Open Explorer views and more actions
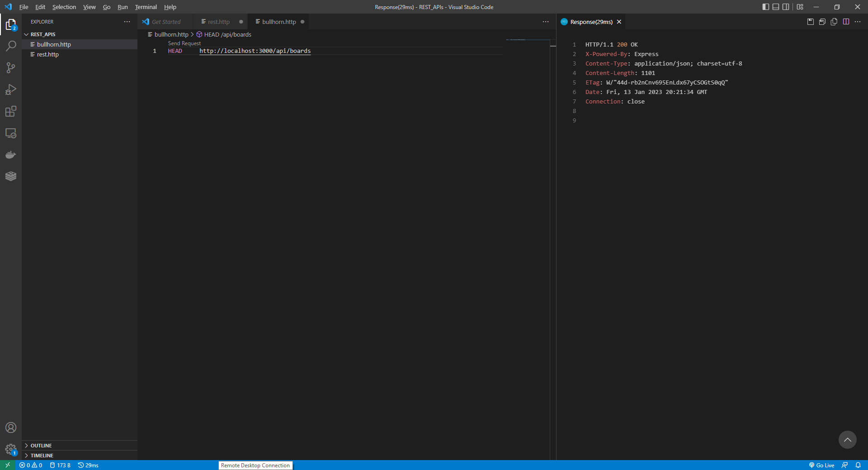868x470 pixels. (x=127, y=22)
